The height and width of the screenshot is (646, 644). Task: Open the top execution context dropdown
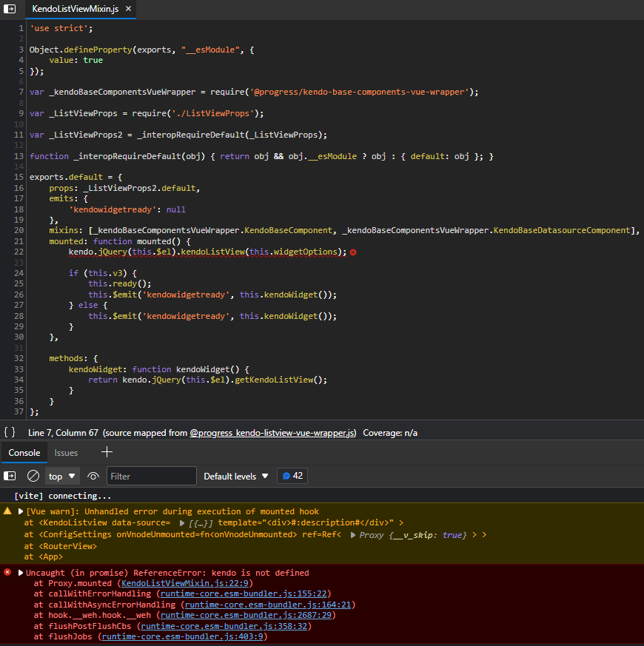click(62, 476)
